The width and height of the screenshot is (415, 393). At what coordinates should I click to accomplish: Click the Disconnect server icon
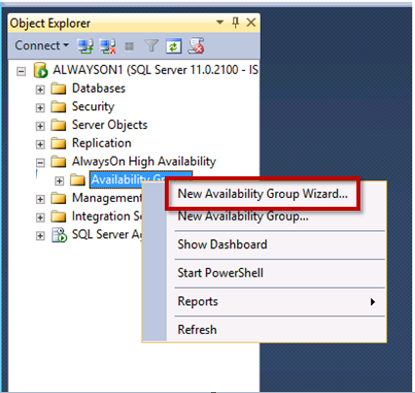[x=108, y=46]
